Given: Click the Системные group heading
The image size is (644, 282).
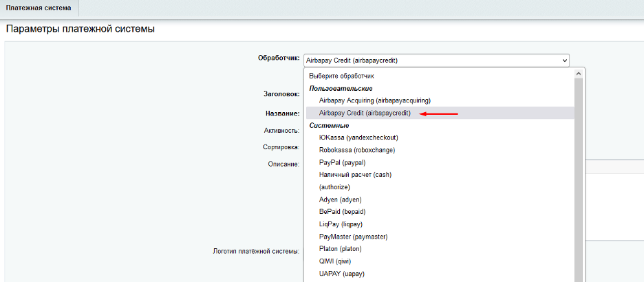Looking at the screenshot, I should tap(329, 125).
